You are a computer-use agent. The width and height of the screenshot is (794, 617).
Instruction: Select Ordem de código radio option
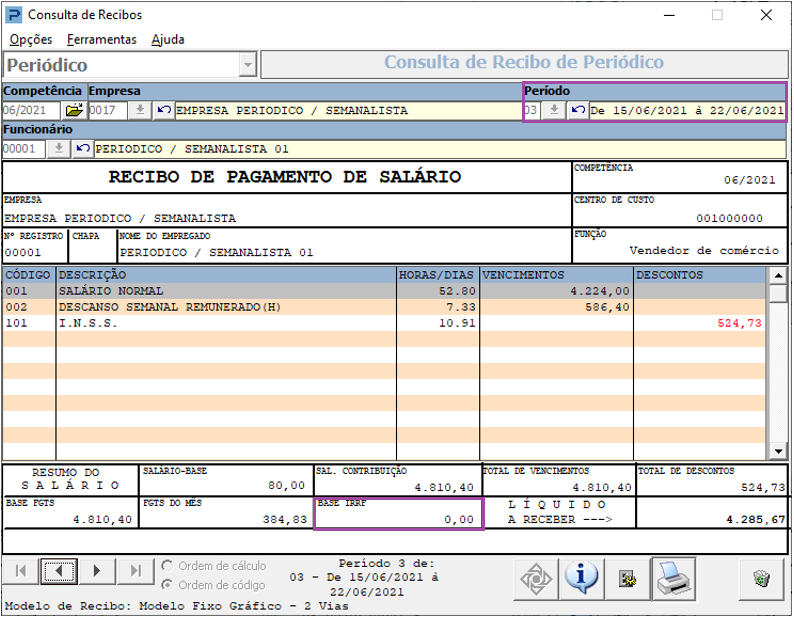167,585
